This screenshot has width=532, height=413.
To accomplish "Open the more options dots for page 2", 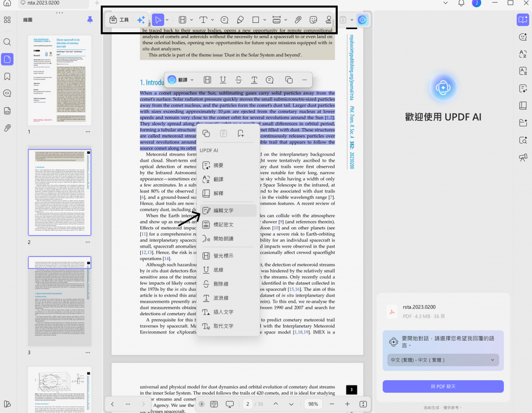I will (88, 242).
